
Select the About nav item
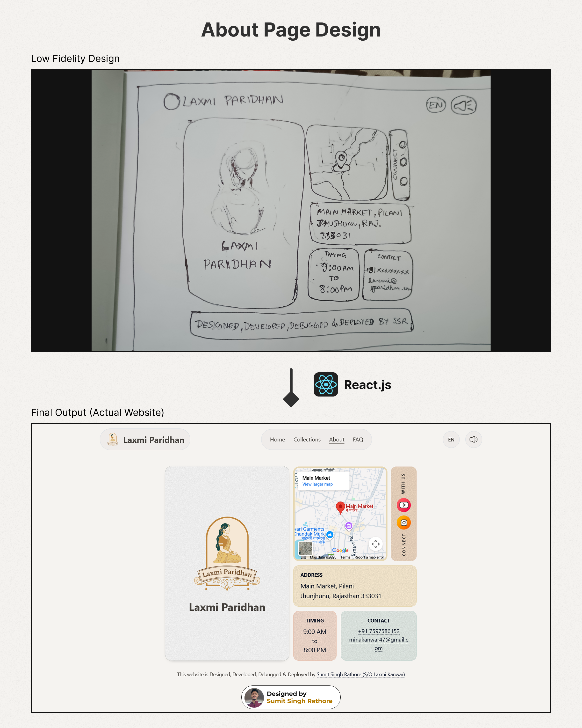tap(337, 439)
